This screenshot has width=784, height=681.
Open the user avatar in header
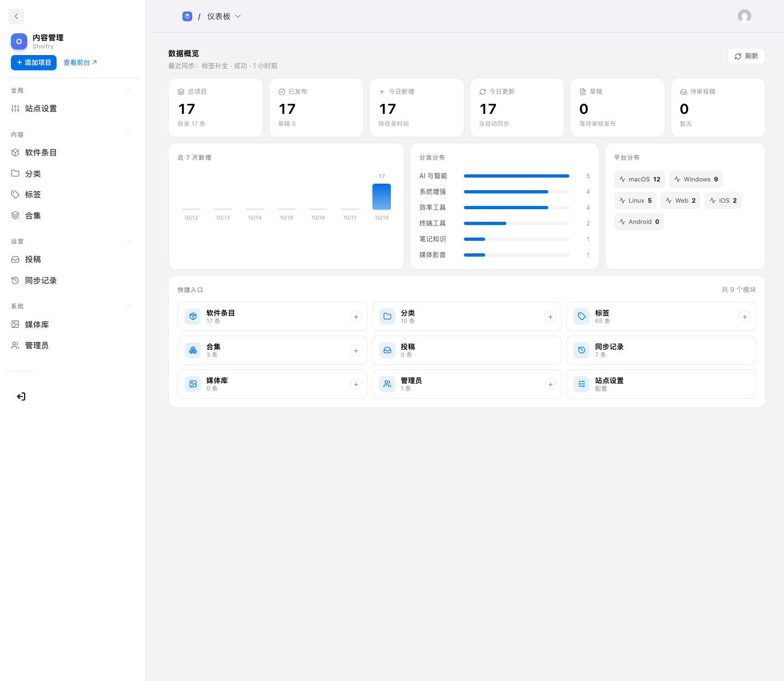click(x=744, y=16)
